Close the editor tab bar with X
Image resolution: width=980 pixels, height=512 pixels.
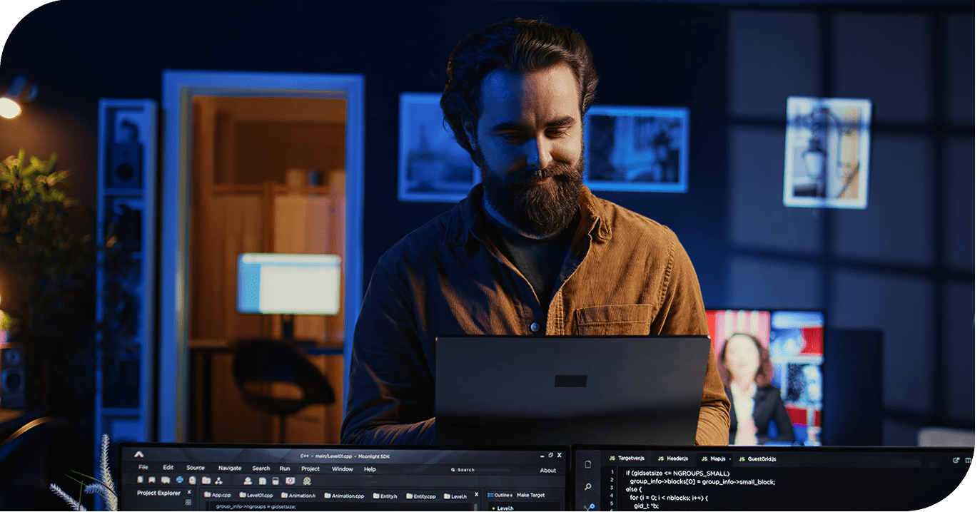pyautogui.click(x=477, y=494)
